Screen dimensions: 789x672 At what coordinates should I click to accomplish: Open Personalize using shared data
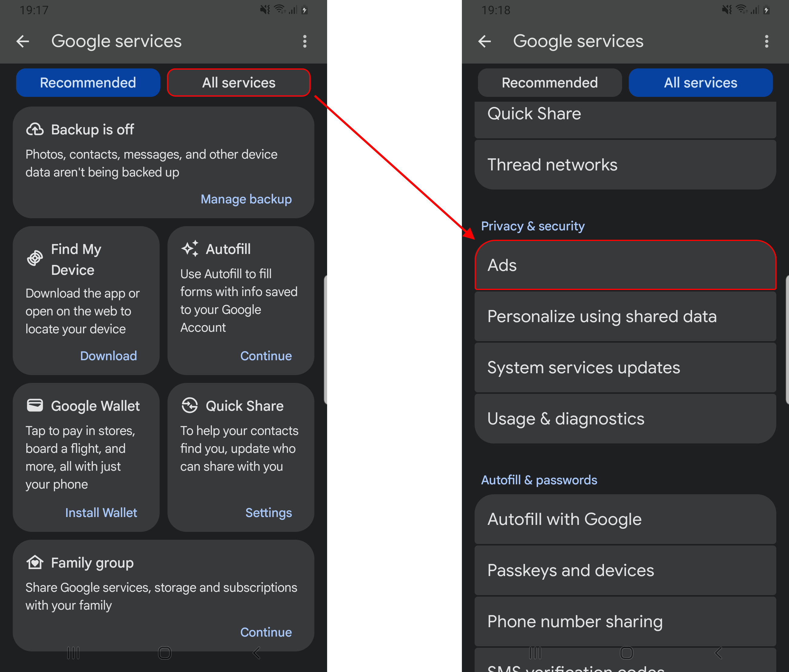point(625,316)
